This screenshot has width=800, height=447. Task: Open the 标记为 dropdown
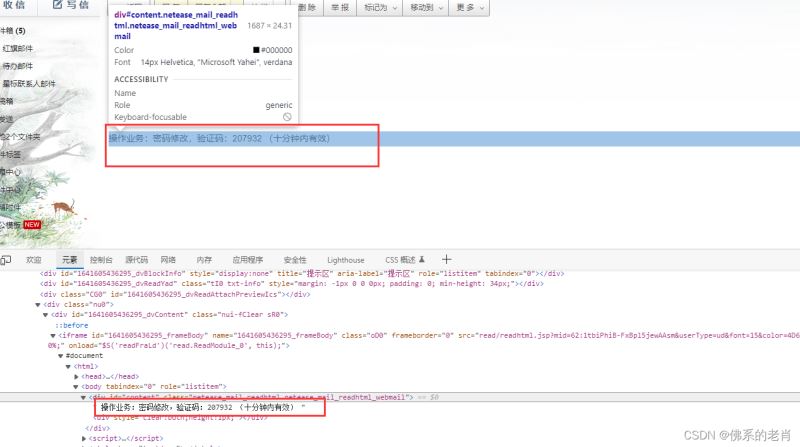380,7
